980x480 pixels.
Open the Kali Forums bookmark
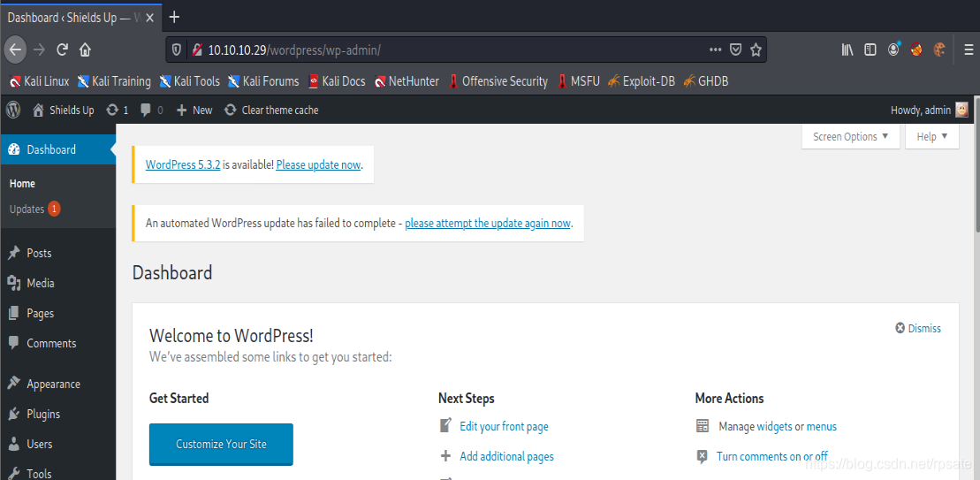pos(263,81)
